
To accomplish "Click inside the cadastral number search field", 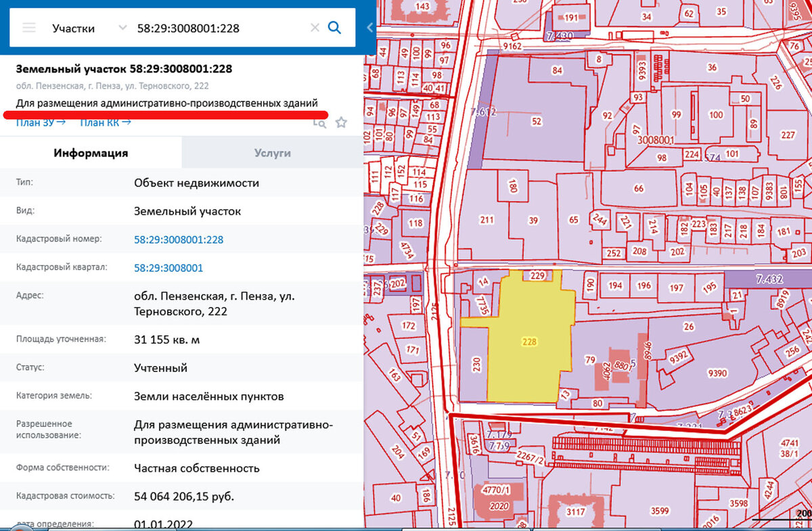I will pyautogui.click(x=203, y=28).
